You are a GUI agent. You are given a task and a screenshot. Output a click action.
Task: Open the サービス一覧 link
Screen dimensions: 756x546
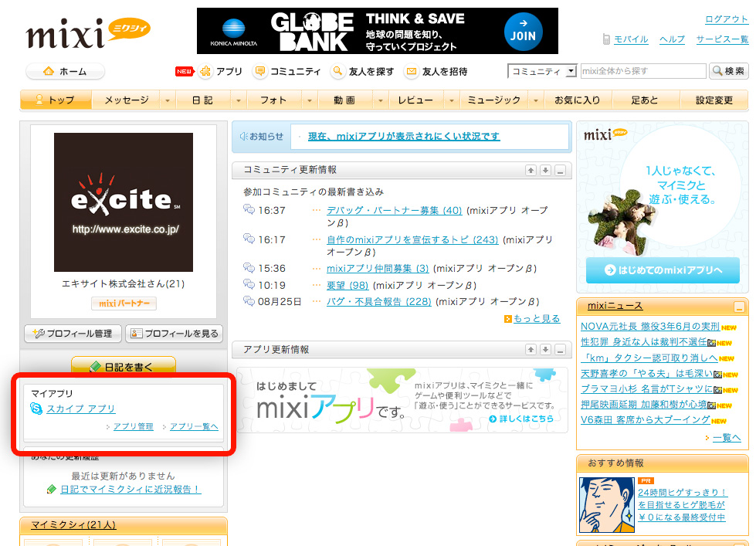[722, 39]
